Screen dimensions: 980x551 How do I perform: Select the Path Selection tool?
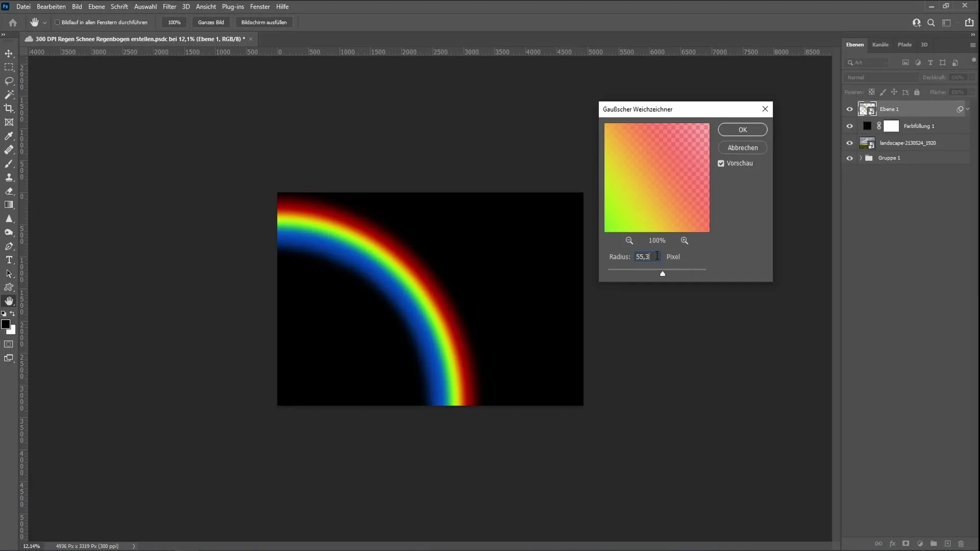9,273
